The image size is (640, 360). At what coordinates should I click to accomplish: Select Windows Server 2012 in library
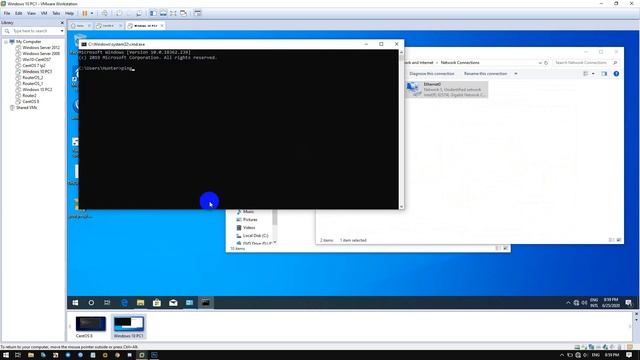[41, 48]
